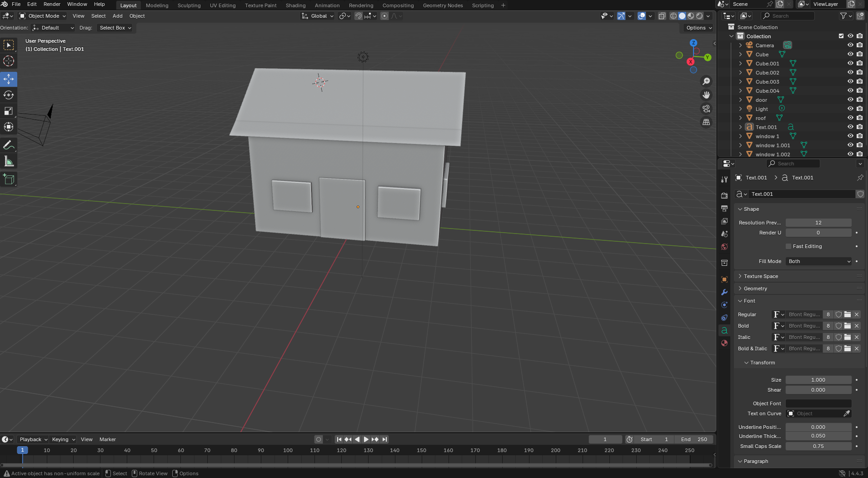868x478 pixels.
Task: Jump to the last frame
Action: click(x=384, y=439)
